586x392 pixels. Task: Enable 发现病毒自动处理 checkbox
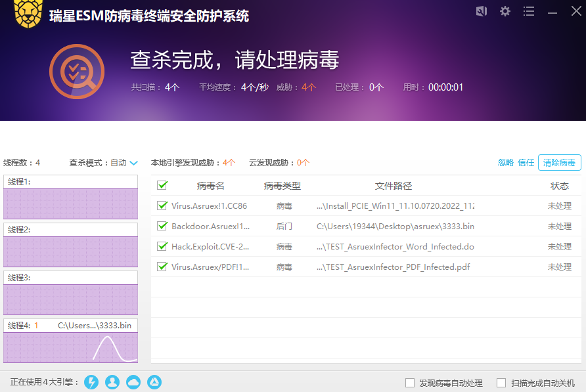[410, 383]
